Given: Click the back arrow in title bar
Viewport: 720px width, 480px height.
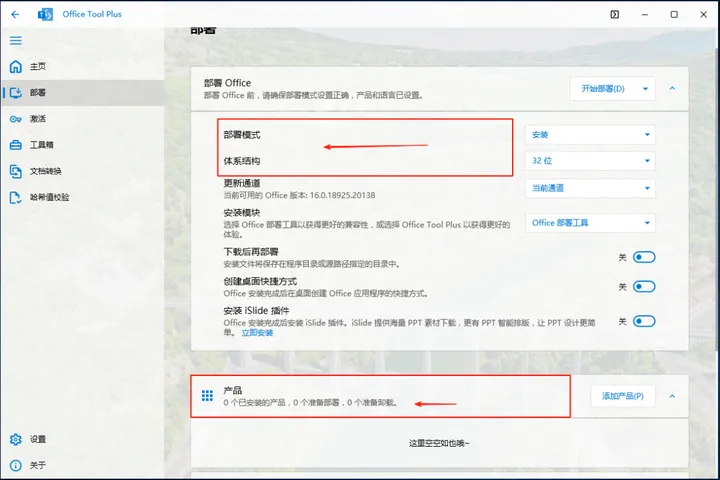Looking at the screenshot, I should tap(15, 14).
